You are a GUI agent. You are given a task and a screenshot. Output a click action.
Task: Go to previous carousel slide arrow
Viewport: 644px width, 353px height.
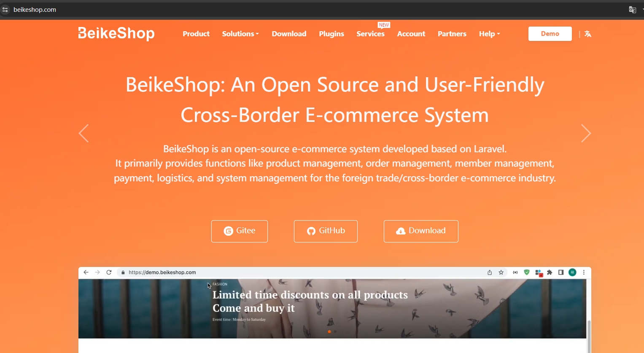coord(84,133)
